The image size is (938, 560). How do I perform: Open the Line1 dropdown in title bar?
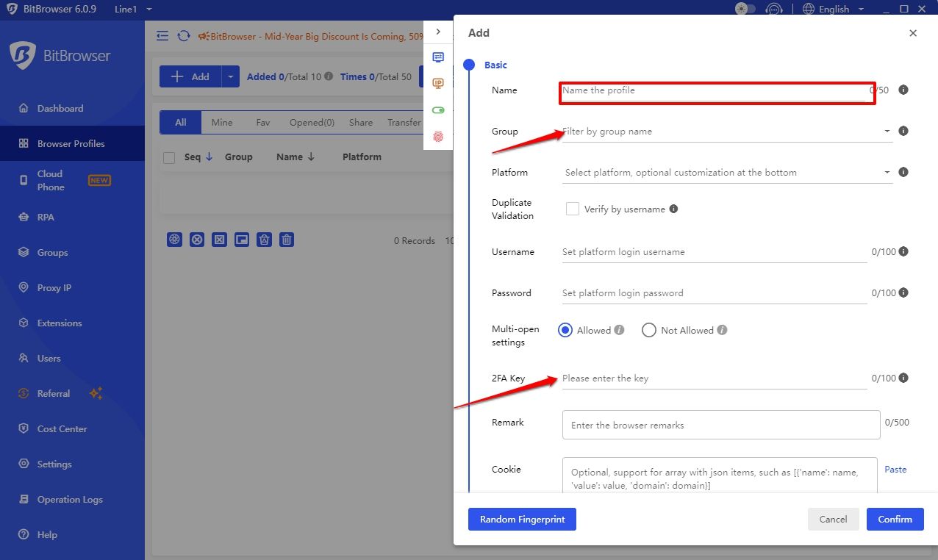point(134,10)
